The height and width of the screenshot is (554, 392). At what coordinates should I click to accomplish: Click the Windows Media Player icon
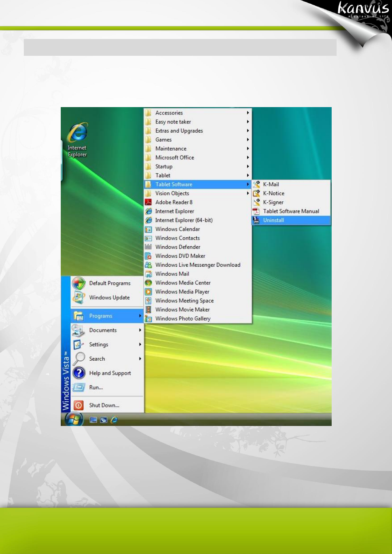click(148, 292)
